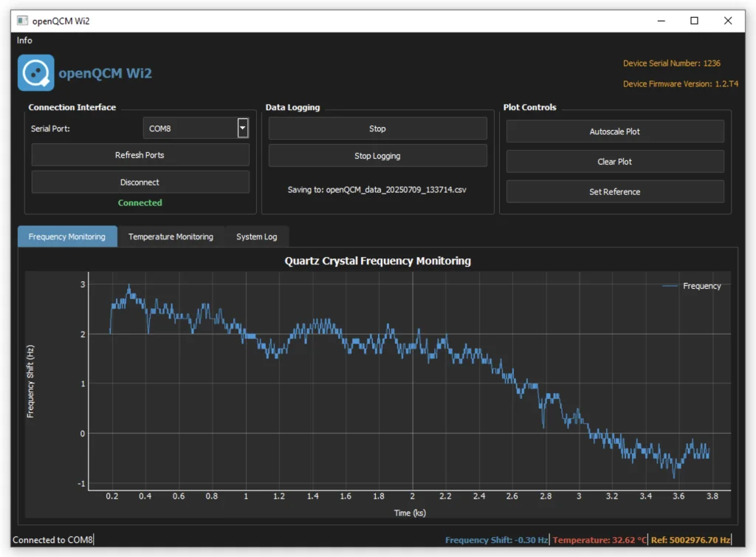The height and width of the screenshot is (557, 756).
Task: Click the Refresh Ports button
Action: coord(140,155)
